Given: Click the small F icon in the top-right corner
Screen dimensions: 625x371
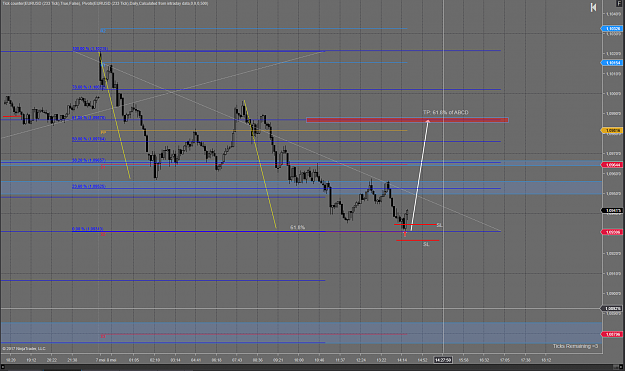Looking at the screenshot, I should [x=619, y=3].
